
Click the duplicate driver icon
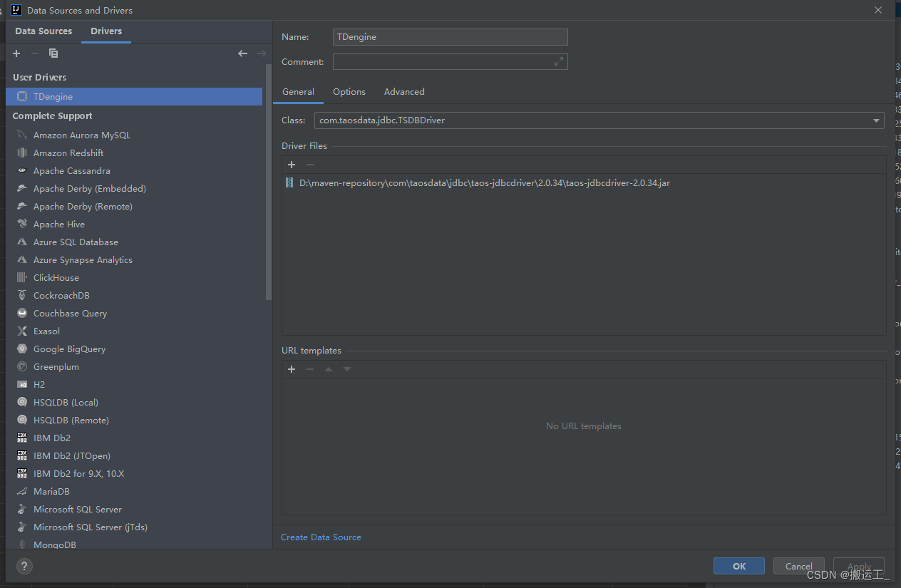[x=53, y=53]
